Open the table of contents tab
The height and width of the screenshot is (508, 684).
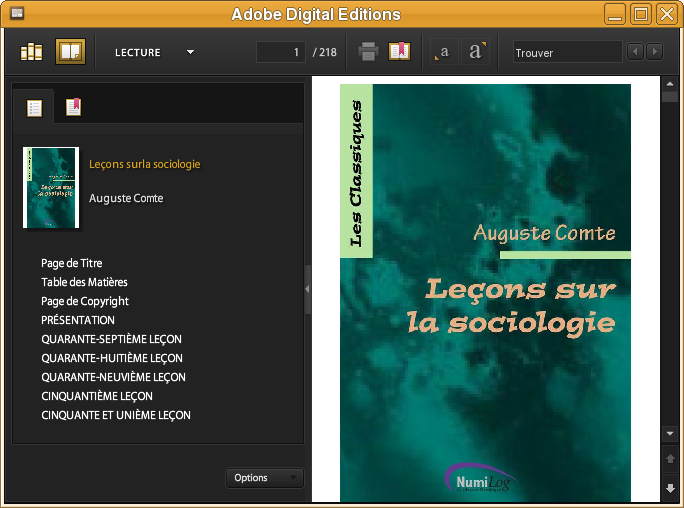(34, 108)
